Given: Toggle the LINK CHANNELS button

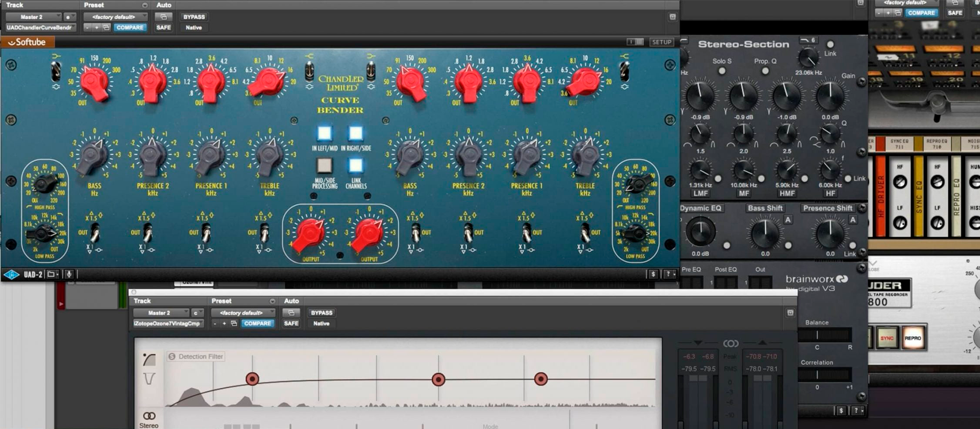Looking at the screenshot, I should 356,165.
